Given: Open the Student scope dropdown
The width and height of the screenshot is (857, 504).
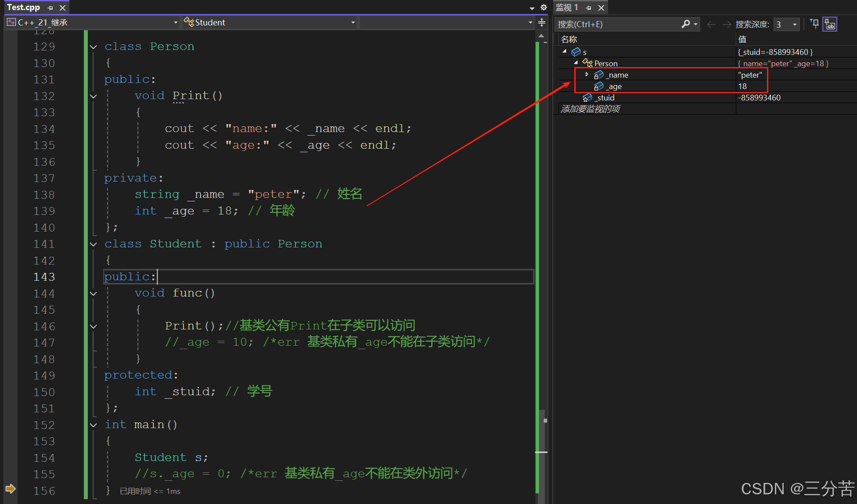Looking at the screenshot, I should (x=353, y=22).
